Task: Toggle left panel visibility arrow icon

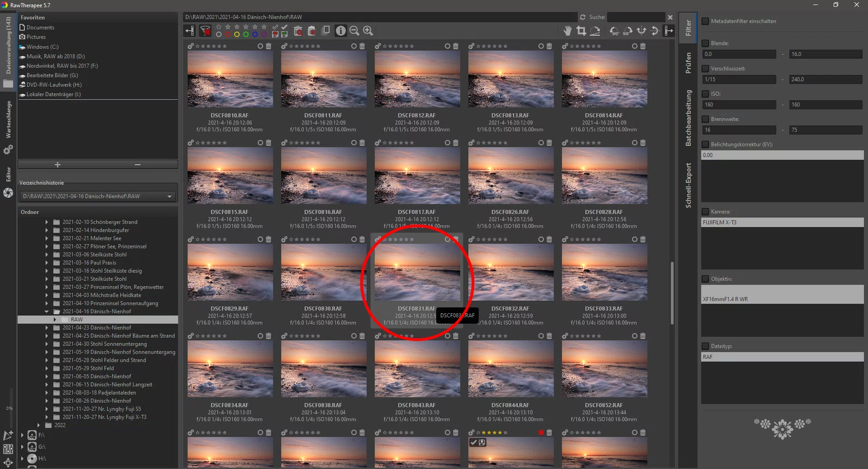Action: point(189,31)
